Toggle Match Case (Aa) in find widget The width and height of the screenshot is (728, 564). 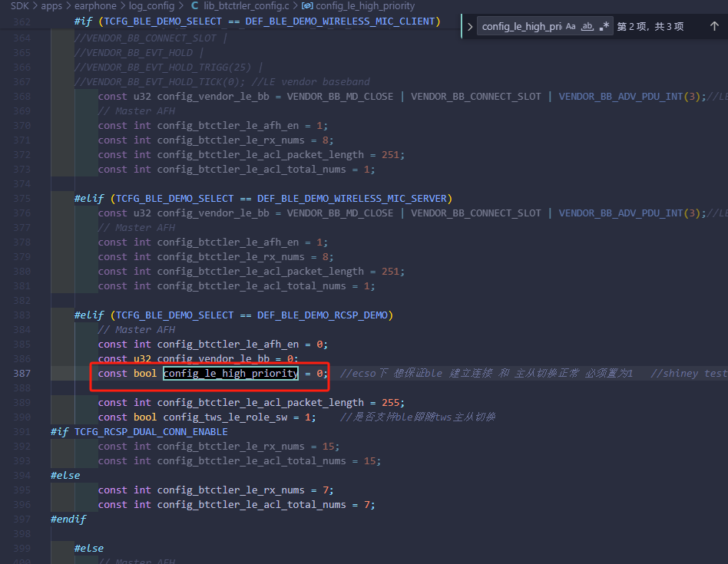[571, 26]
